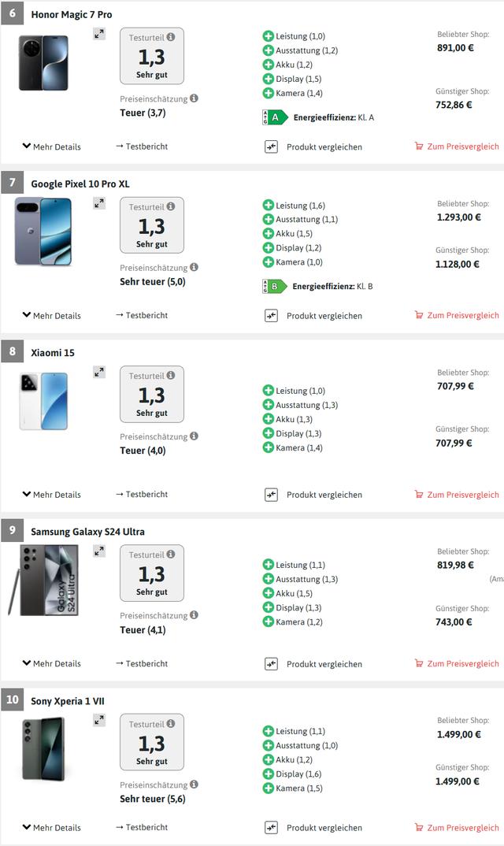Open info icon next to Honor Testurteil

[x=171, y=37]
